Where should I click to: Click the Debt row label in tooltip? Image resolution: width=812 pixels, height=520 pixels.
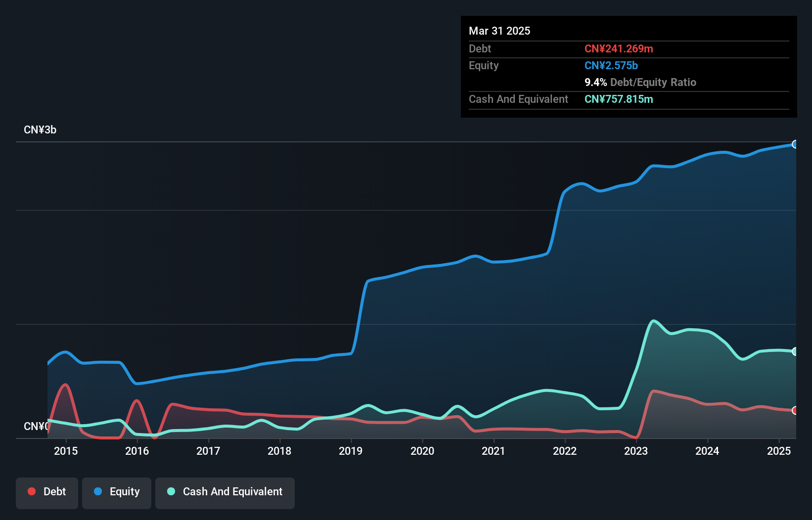pyautogui.click(x=480, y=48)
